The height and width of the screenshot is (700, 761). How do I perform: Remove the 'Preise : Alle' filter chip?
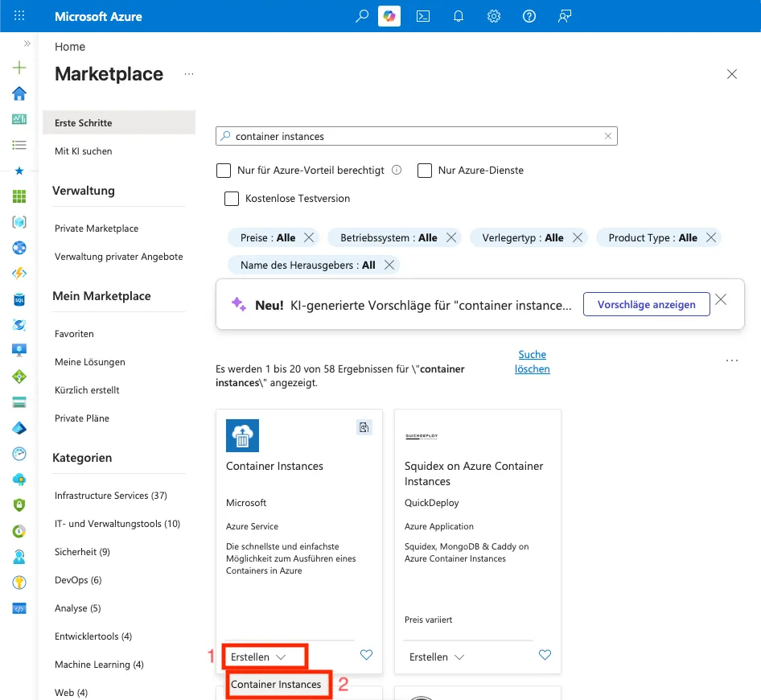click(309, 238)
